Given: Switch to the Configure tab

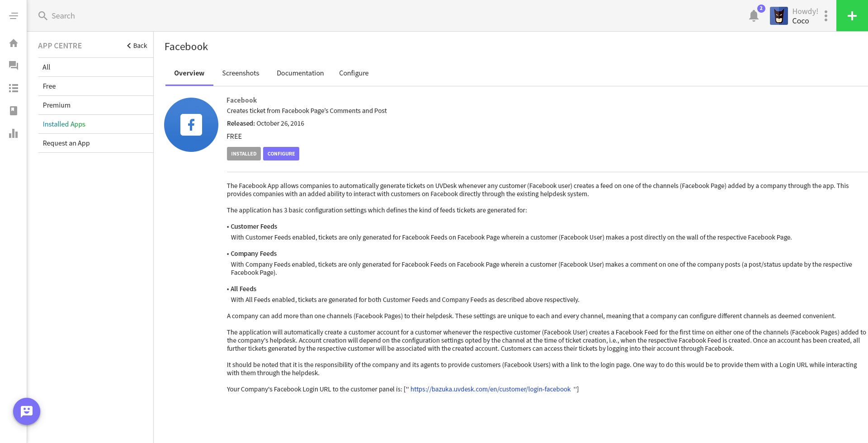Looking at the screenshot, I should pyautogui.click(x=354, y=73).
